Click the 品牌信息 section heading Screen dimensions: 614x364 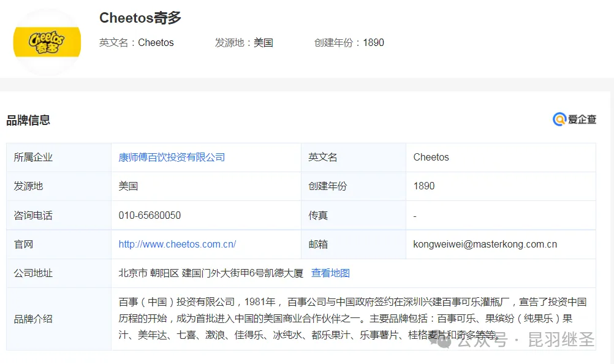(28, 120)
